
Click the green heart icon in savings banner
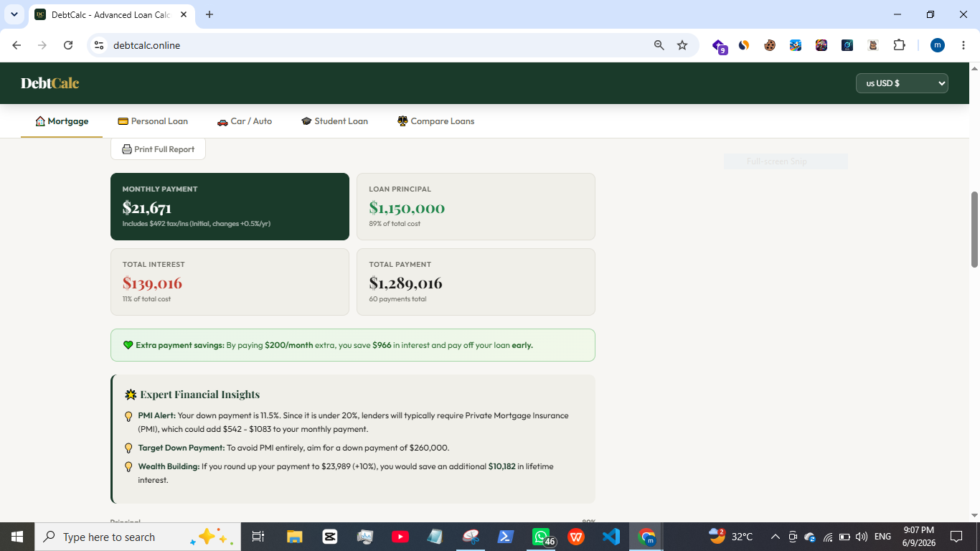click(128, 345)
